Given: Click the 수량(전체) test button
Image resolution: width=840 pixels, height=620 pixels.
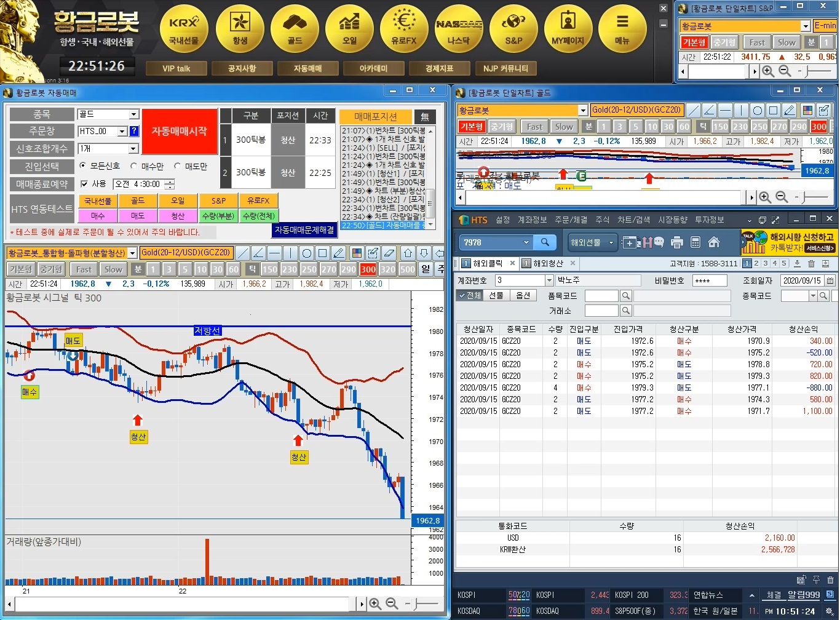Looking at the screenshot, I should pyautogui.click(x=258, y=216).
